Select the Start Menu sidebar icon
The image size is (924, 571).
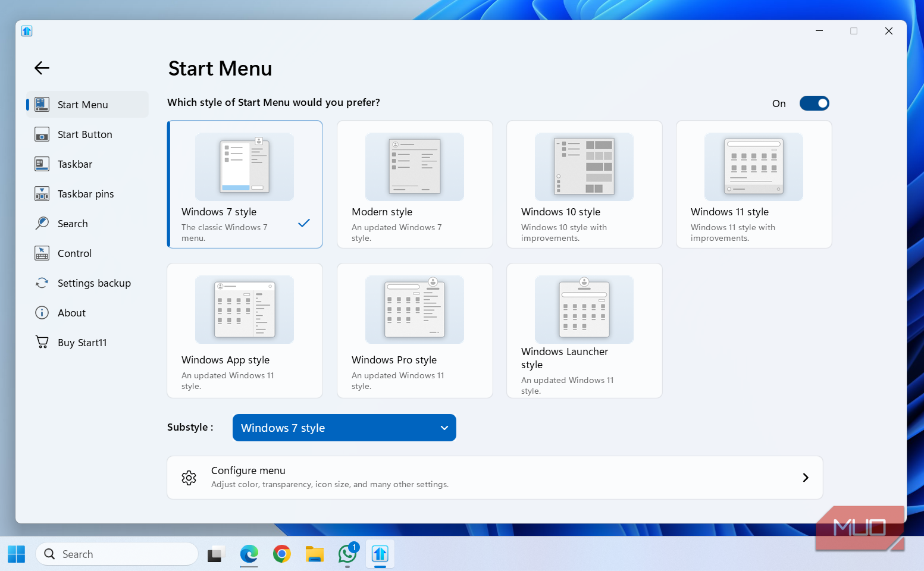point(42,104)
